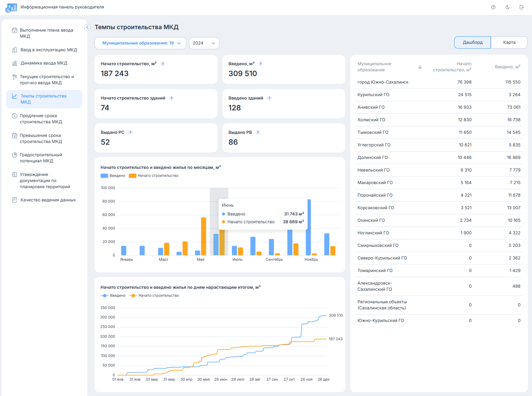Expand Муниципальные образования: 19 dropdown
The height and width of the screenshot is (396, 532).
click(140, 43)
